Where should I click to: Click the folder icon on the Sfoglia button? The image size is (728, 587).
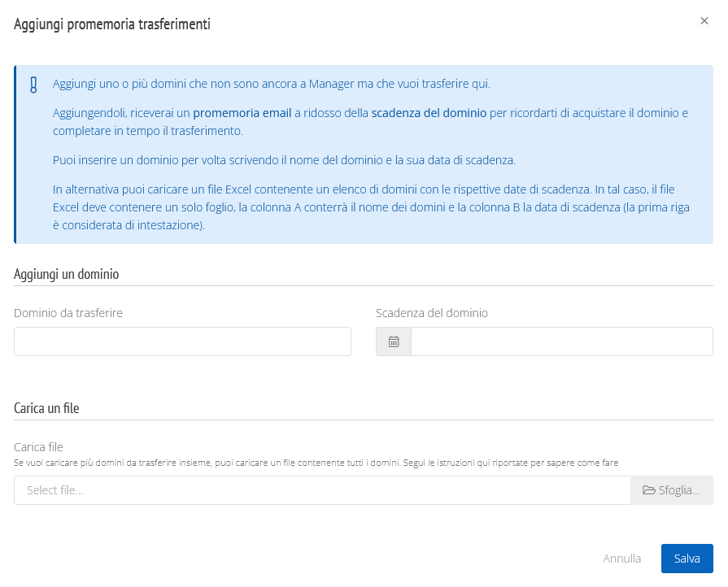(648, 490)
